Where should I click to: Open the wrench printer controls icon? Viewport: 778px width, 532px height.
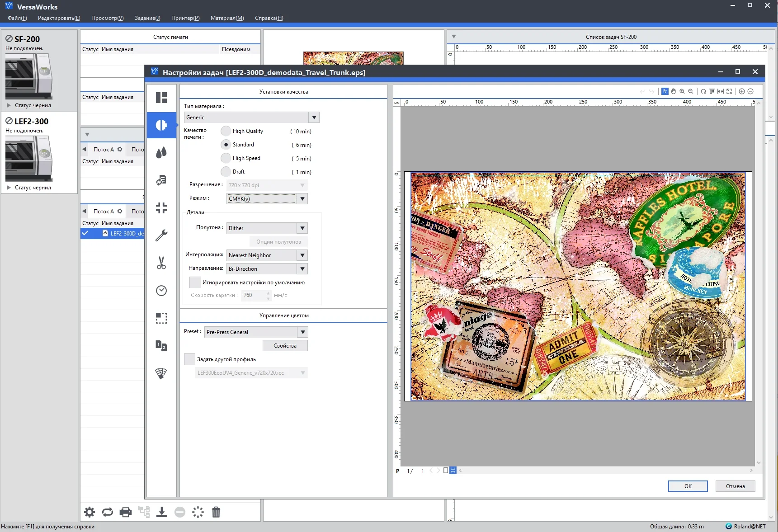161,235
